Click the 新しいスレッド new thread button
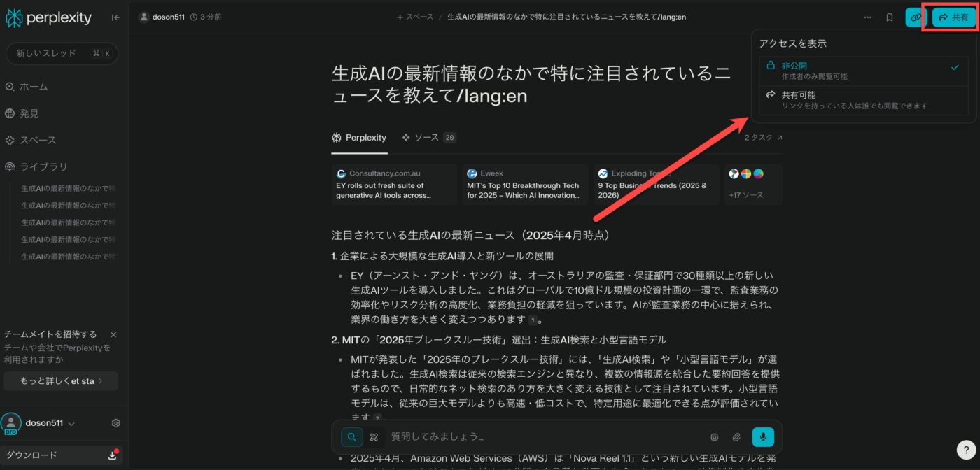The height and width of the screenshot is (470, 980). (x=62, y=53)
